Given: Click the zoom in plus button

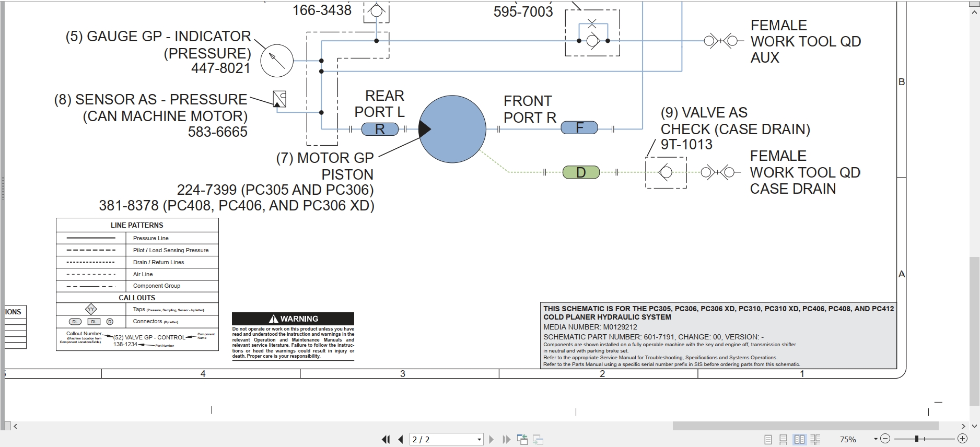Looking at the screenshot, I should [962, 439].
